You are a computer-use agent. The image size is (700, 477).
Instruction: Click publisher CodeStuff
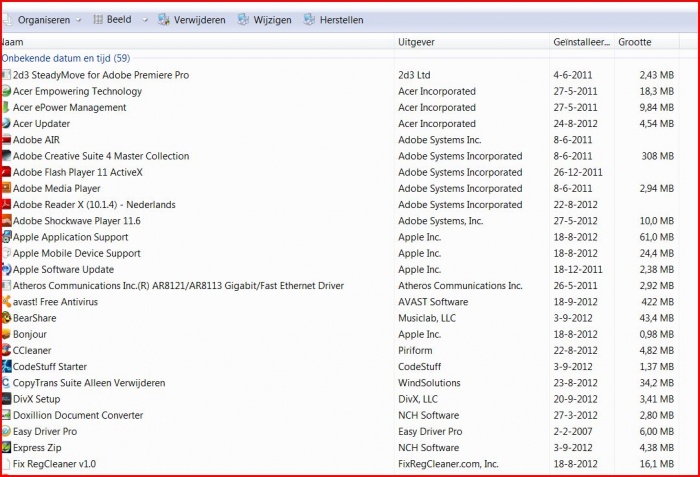point(420,366)
